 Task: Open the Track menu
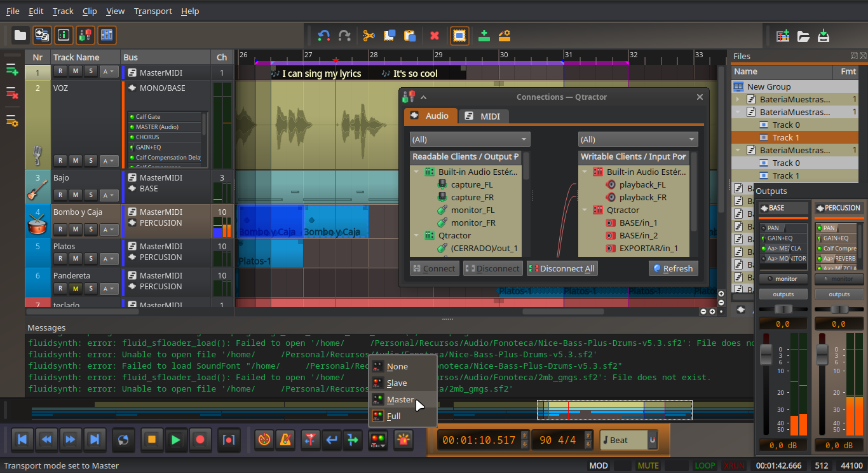(63, 11)
